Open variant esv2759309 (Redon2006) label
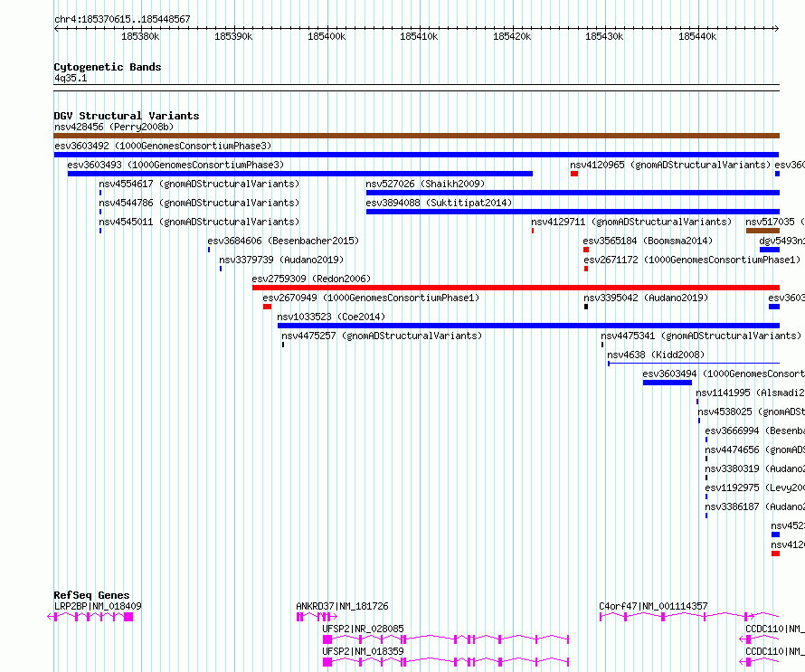The image size is (805, 672). [x=311, y=279]
